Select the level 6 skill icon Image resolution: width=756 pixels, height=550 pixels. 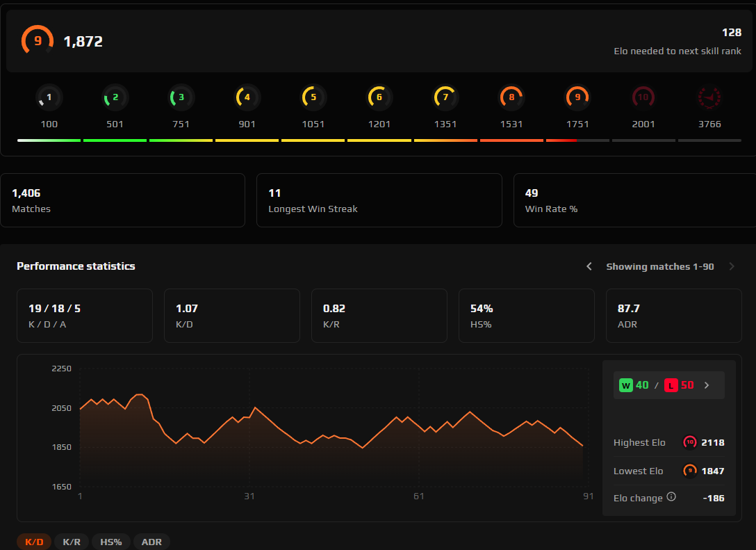(379, 97)
